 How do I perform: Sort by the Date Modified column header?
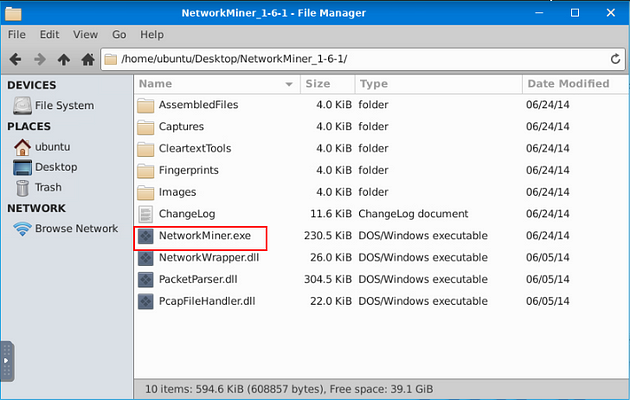coord(575,84)
